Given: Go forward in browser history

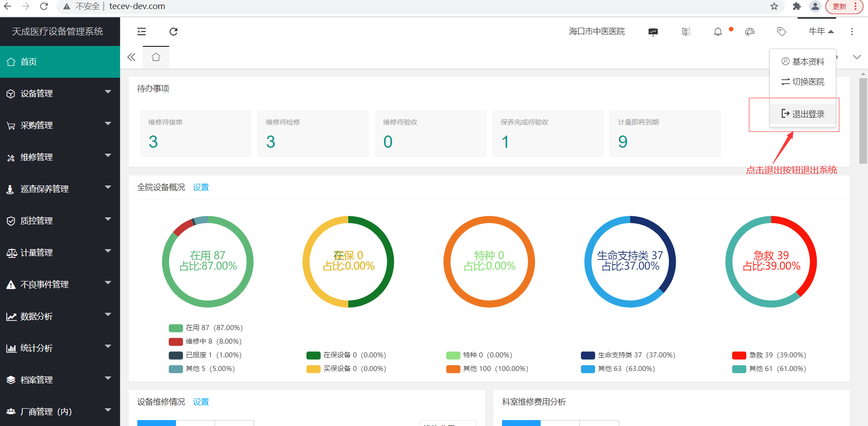Looking at the screenshot, I should coord(26,6).
